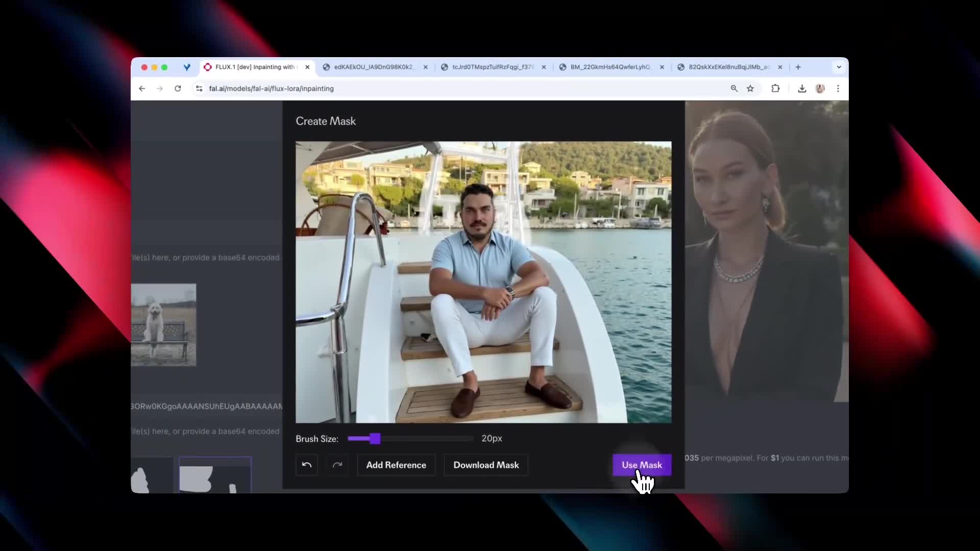This screenshot has height=551, width=980.
Task: Click the undo arrow icon
Action: point(307,465)
